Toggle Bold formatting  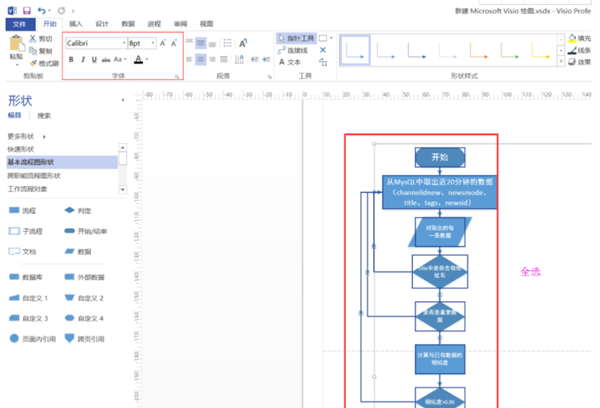[70, 60]
